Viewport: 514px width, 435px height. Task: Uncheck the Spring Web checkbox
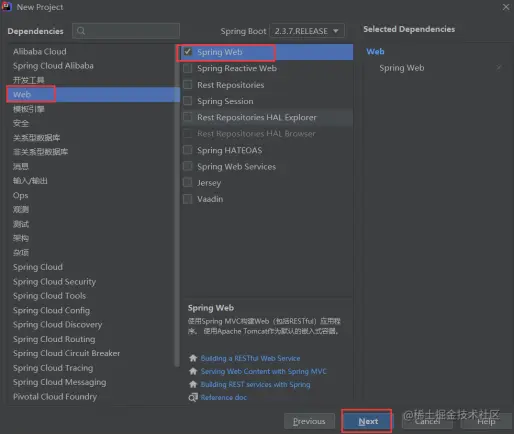(x=188, y=52)
